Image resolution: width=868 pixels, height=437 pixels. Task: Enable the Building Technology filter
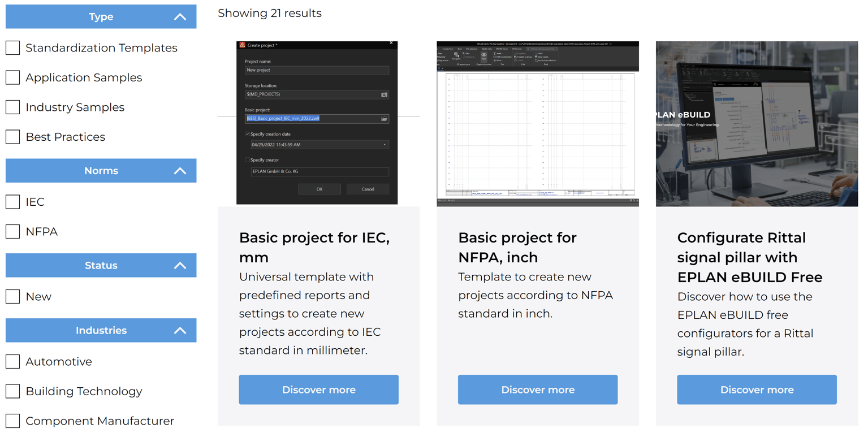[13, 391]
